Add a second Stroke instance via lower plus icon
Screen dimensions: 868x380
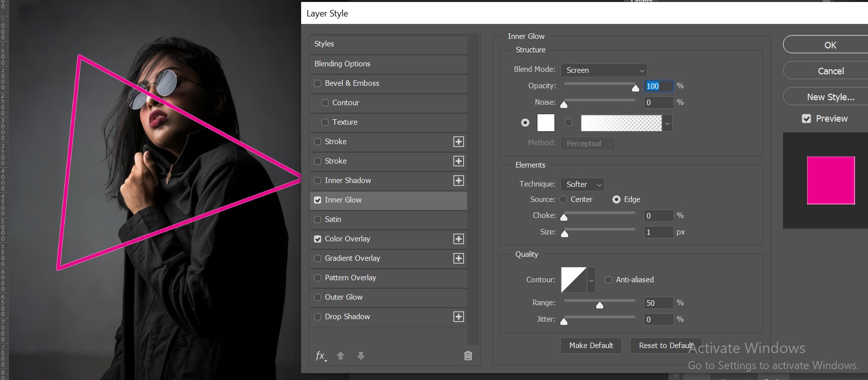coord(459,161)
